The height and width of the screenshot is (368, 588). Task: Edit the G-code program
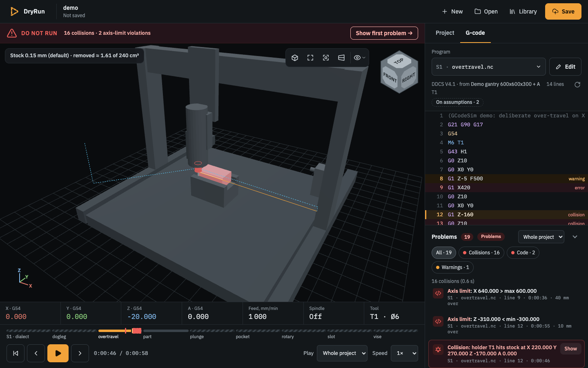pos(565,67)
